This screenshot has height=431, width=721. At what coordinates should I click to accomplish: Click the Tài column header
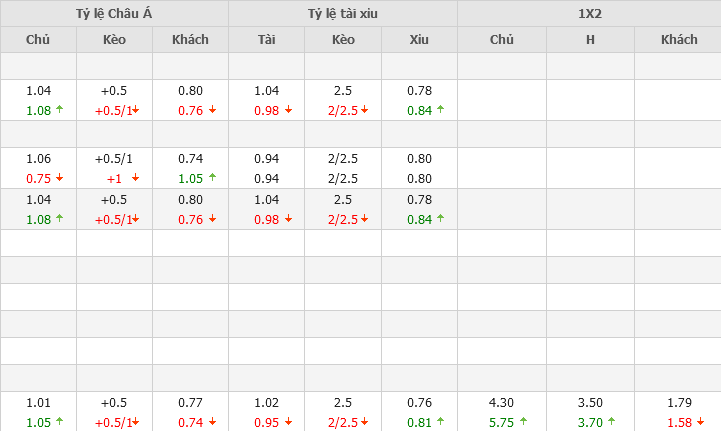pyautogui.click(x=266, y=40)
